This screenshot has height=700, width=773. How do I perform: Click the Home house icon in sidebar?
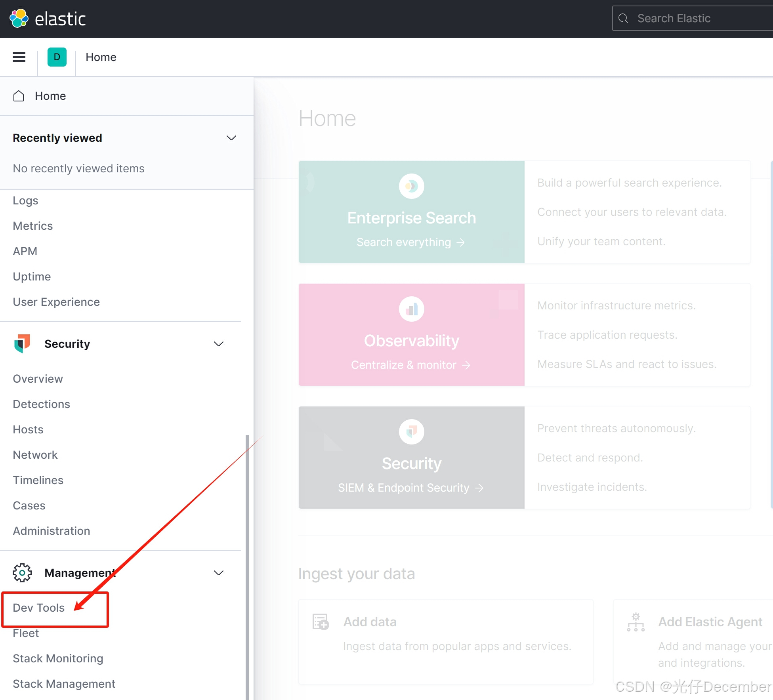point(19,96)
